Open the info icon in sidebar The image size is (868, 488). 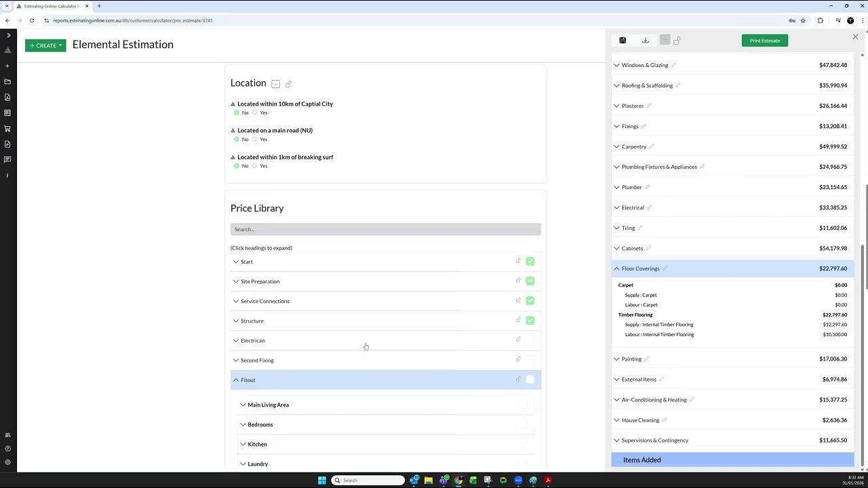pos(7,175)
